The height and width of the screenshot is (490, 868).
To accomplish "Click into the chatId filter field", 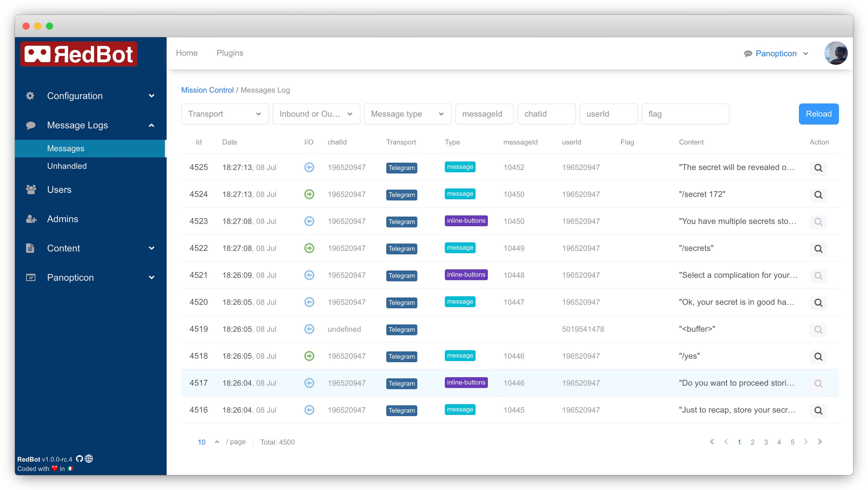I will [546, 114].
